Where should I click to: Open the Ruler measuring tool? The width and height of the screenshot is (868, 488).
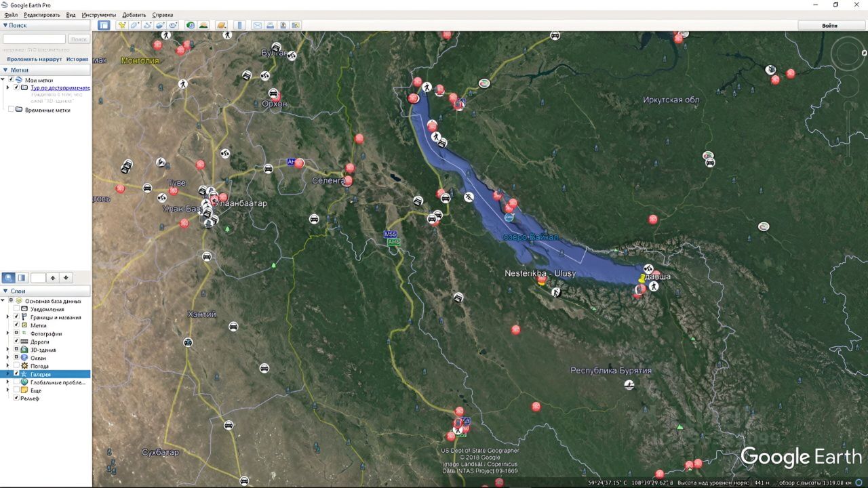pyautogui.click(x=239, y=25)
